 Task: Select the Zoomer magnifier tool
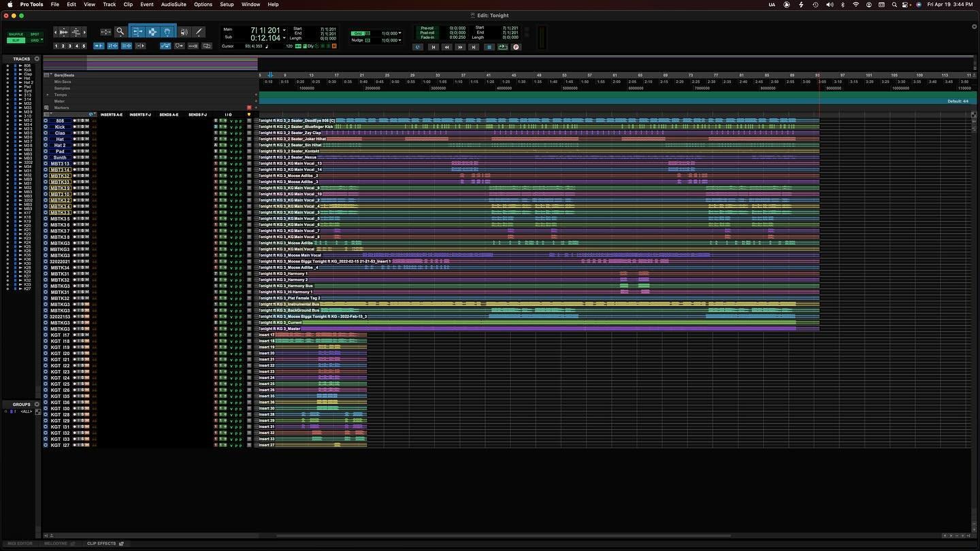120,31
